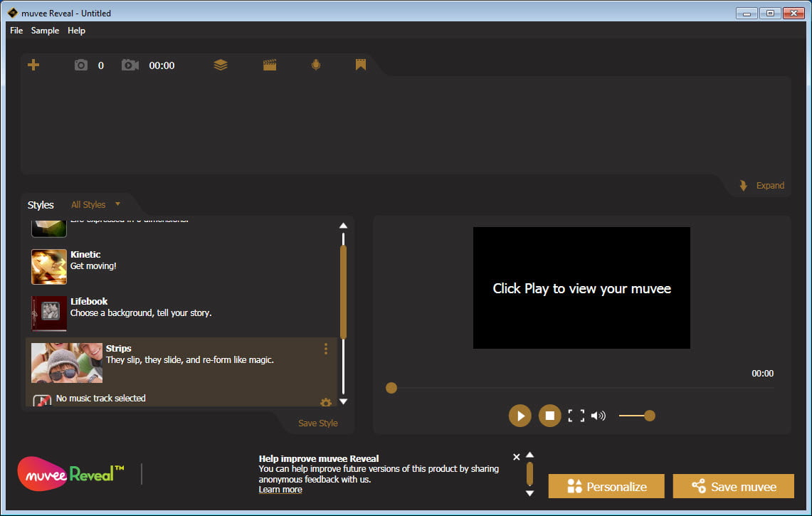Mute the preview volume speaker

(x=598, y=416)
